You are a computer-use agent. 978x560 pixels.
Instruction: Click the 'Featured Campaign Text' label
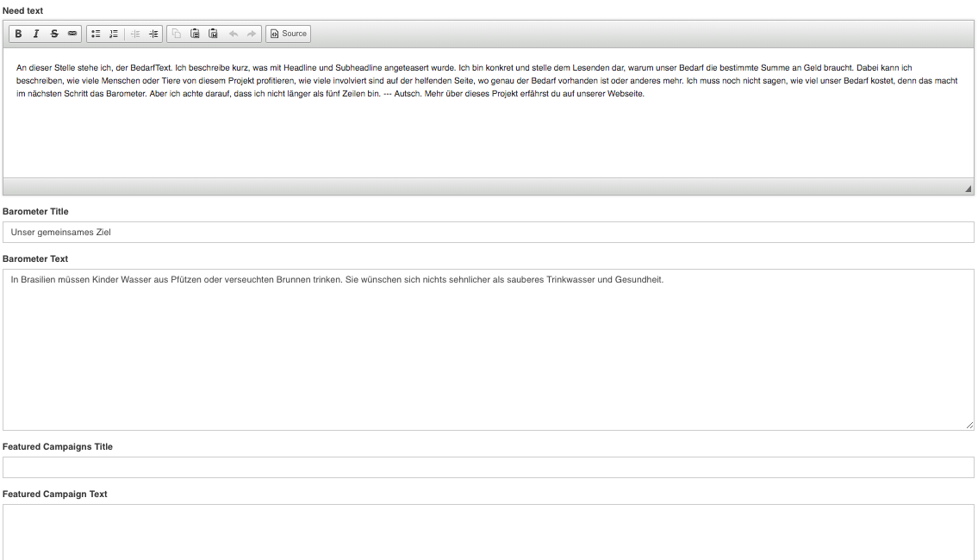55,494
